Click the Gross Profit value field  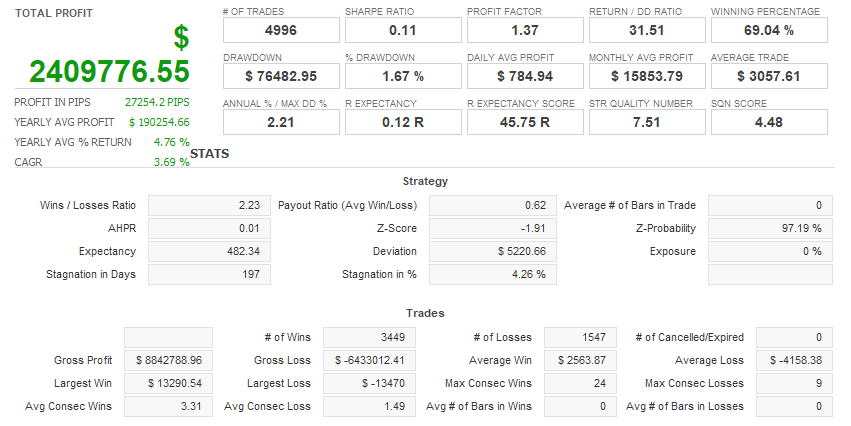tap(168, 360)
